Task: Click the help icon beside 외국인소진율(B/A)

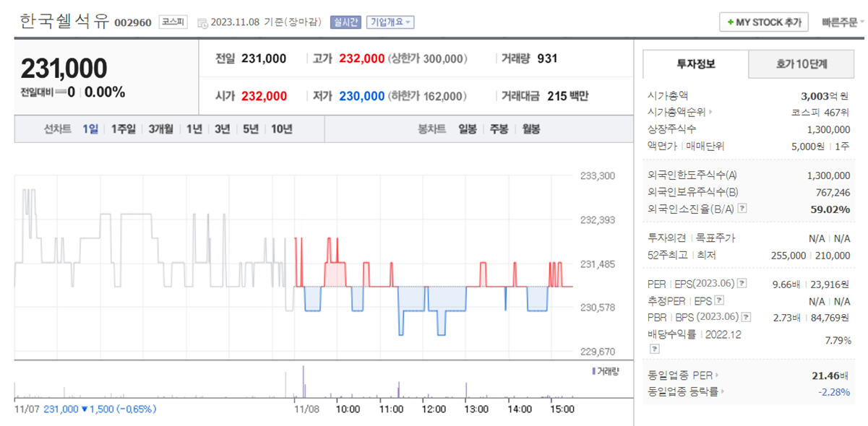Action: pyautogui.click(x=742, y=209)
